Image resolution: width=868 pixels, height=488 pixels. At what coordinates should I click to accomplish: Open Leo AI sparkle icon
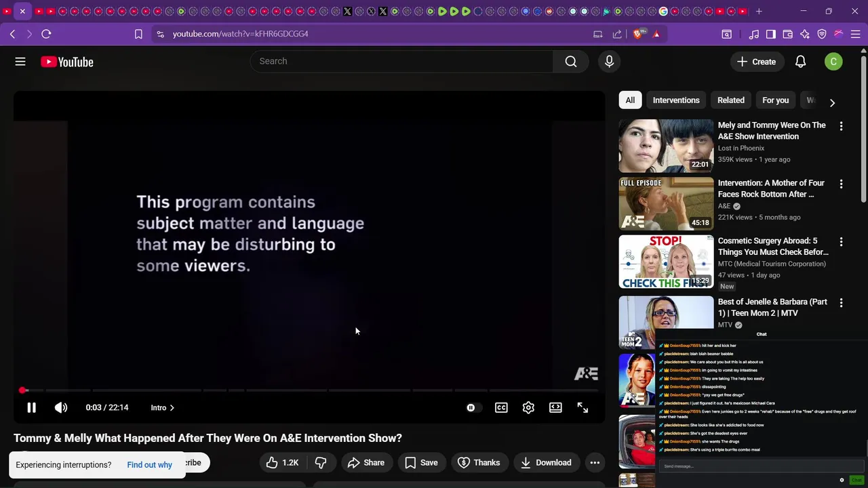tap(805, 34)
